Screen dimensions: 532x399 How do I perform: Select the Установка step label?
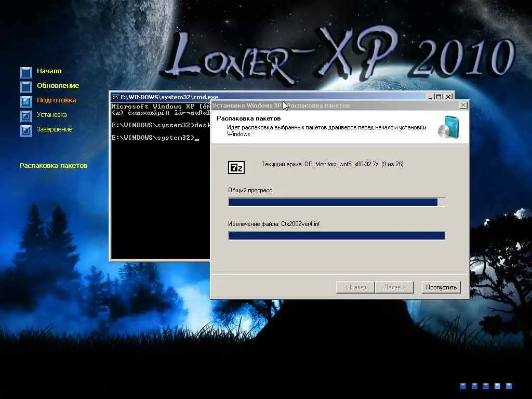[x=51, y=115]
